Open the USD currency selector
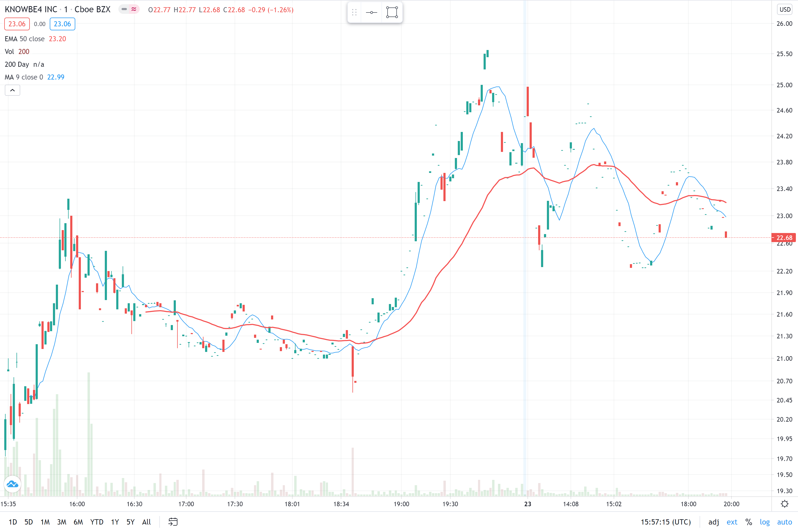The width and height of the screenshot is (798, 532). click(785, 10)
